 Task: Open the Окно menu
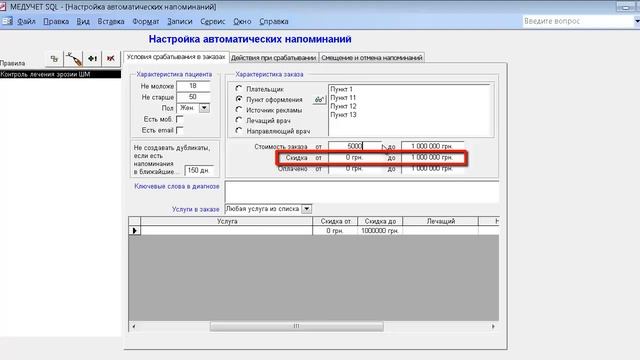pyautogui.click(x=242, y=22)
